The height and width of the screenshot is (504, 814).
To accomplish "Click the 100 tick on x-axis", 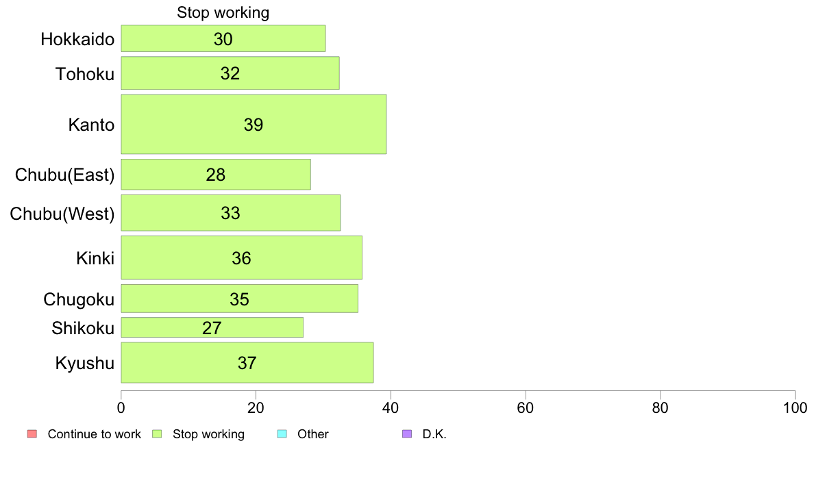I will [795, 408].
